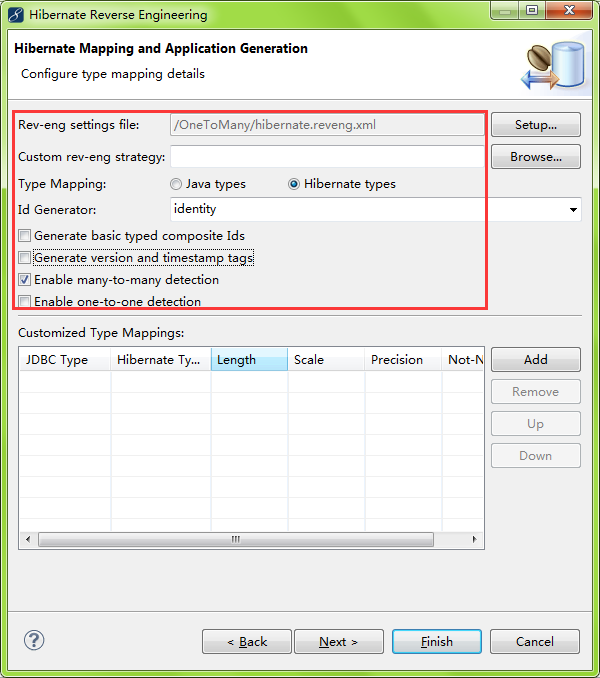Click the Rev-eng settings file field
600x678 pixels.
(327, 125)
